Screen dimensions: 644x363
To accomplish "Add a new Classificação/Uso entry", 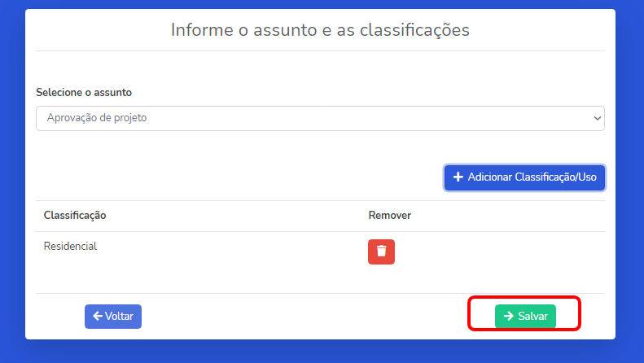I will (524, 177).
